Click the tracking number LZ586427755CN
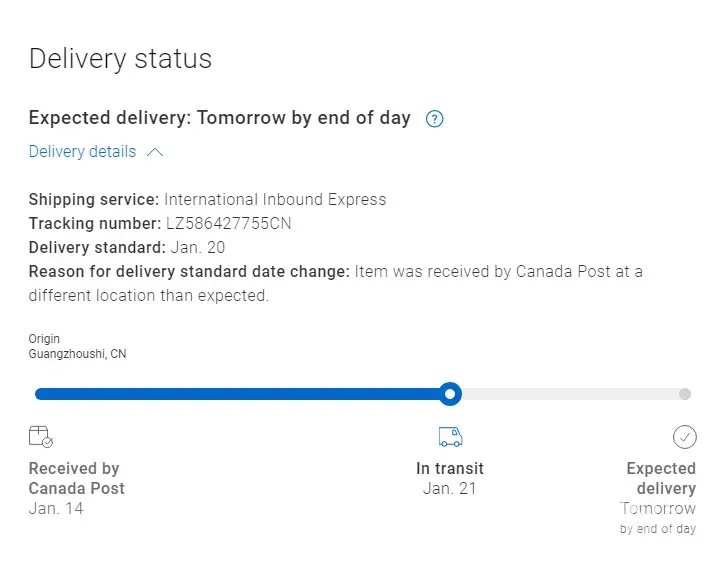This screenshot has height=564, width=727. 228,223
